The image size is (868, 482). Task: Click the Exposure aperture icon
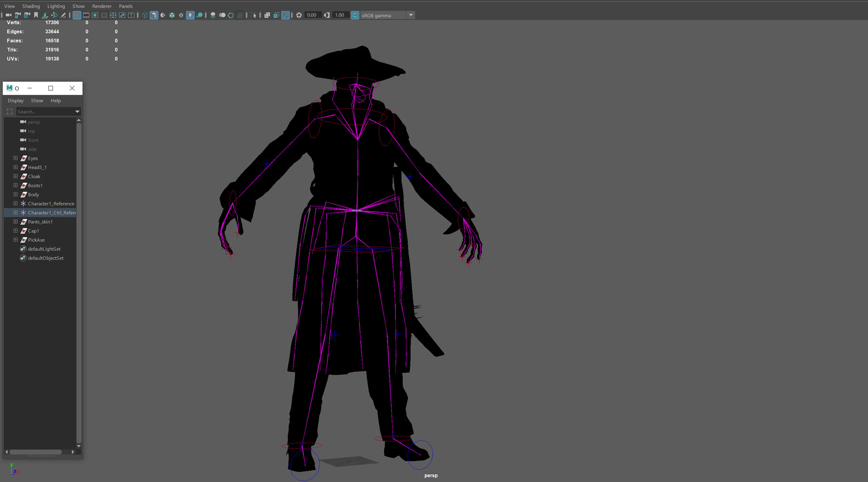click(x=299, y=15)
